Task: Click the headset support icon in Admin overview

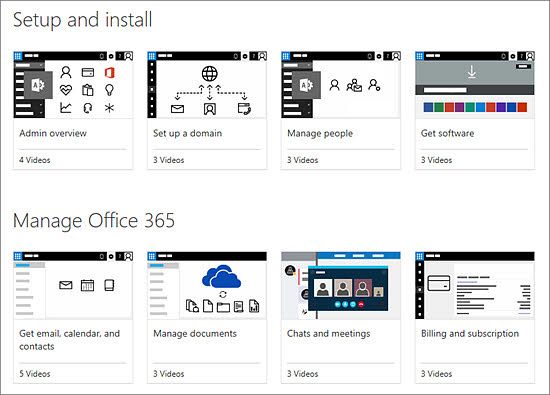Action: pyautogui.click(x=87, y=108)
